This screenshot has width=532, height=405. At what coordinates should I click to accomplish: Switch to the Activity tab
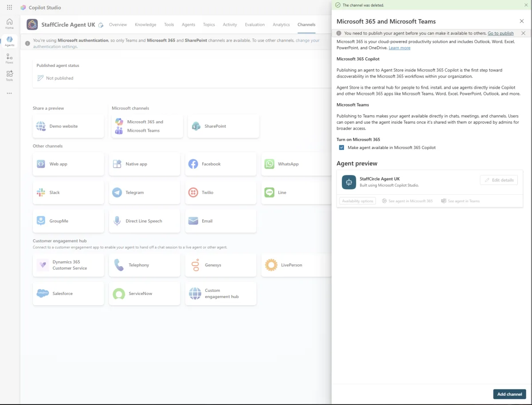pos(230,25)
